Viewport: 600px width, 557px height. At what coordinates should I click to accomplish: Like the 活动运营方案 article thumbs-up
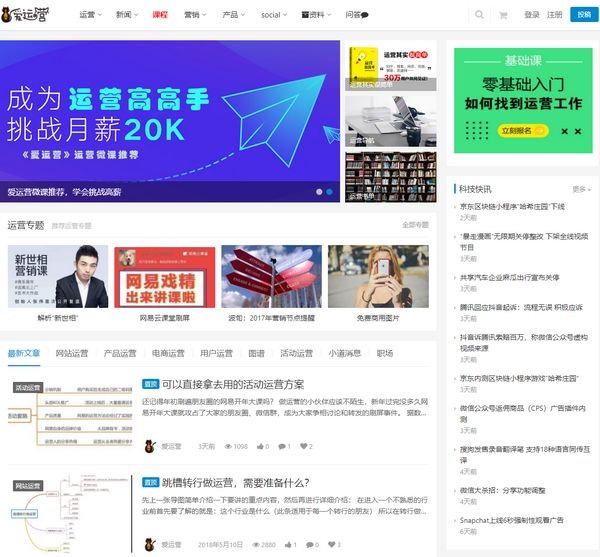tap(261, 446)
